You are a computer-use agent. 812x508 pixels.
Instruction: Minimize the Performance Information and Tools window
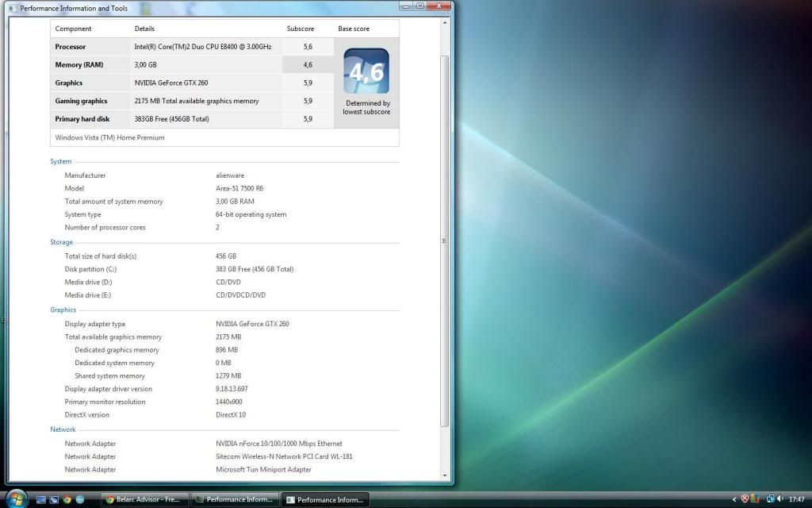click(406, 6)
